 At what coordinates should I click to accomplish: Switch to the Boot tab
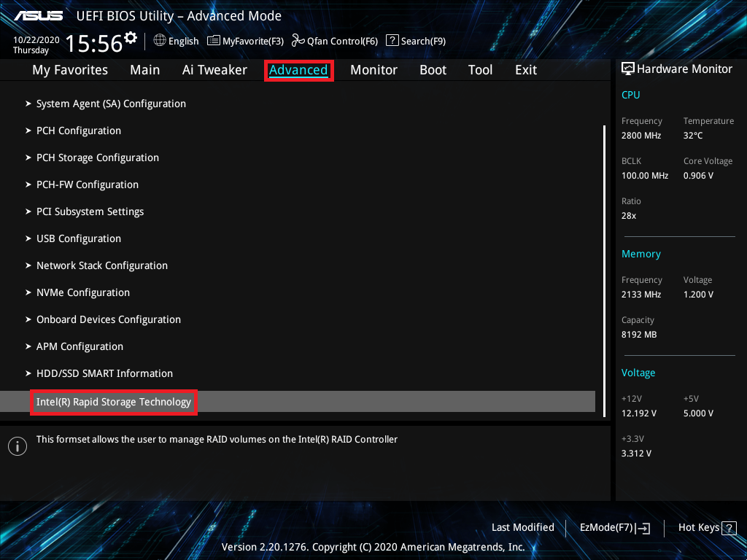coord(433,70)
